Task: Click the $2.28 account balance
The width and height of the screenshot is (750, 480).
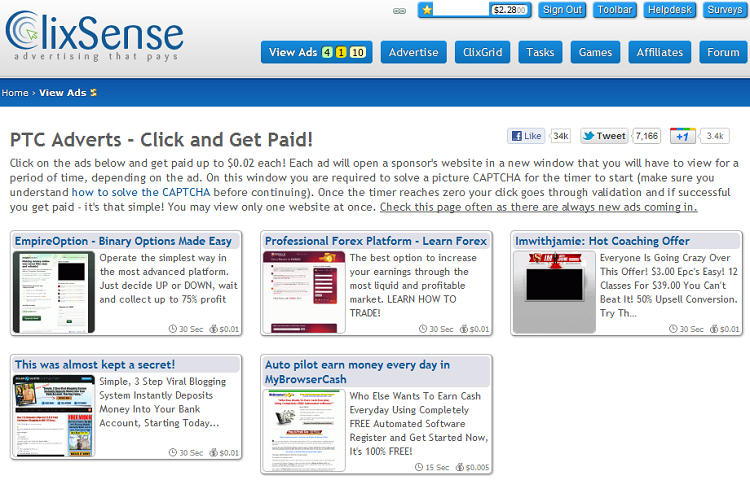Action: [510, 10]
